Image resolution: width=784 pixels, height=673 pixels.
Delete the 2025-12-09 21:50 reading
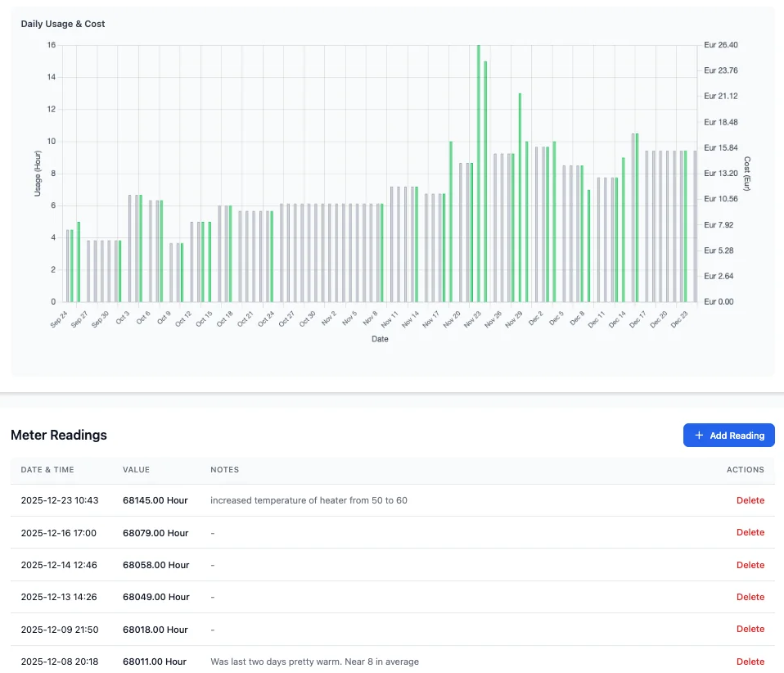tap(750, 629)
